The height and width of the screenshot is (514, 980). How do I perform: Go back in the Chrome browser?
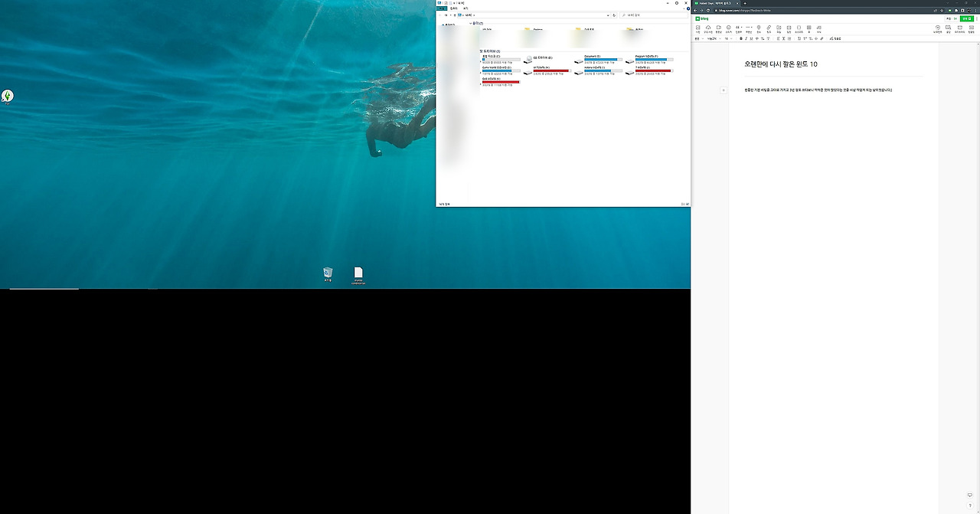tap(695, 11)
